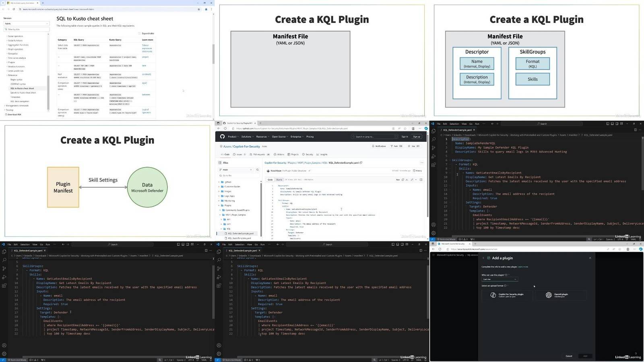Viewport: 644px width, 362px height.
Task: Open Explorer icon in bottom-center VS Code frame
Action: tap(219, 252)
